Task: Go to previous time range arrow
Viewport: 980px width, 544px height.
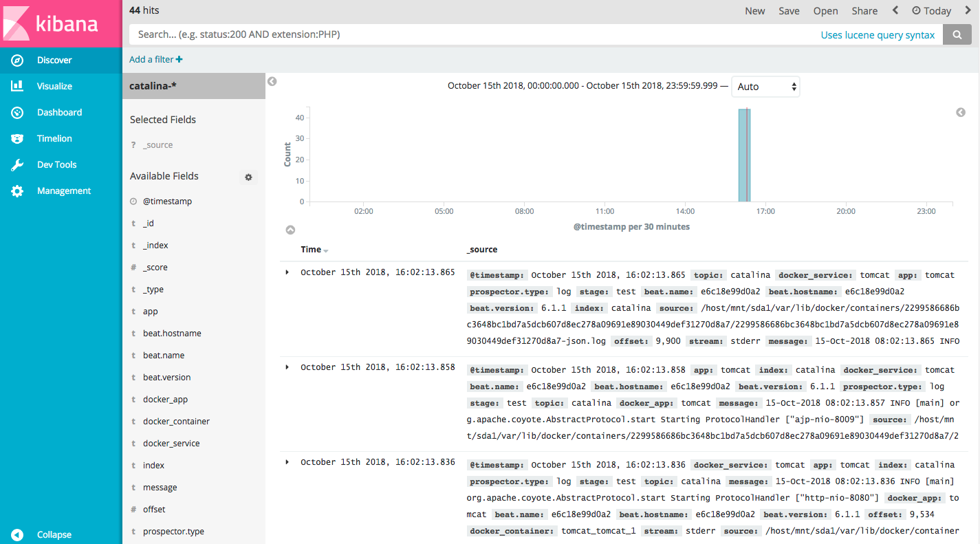Action: [x=895, y=10]
